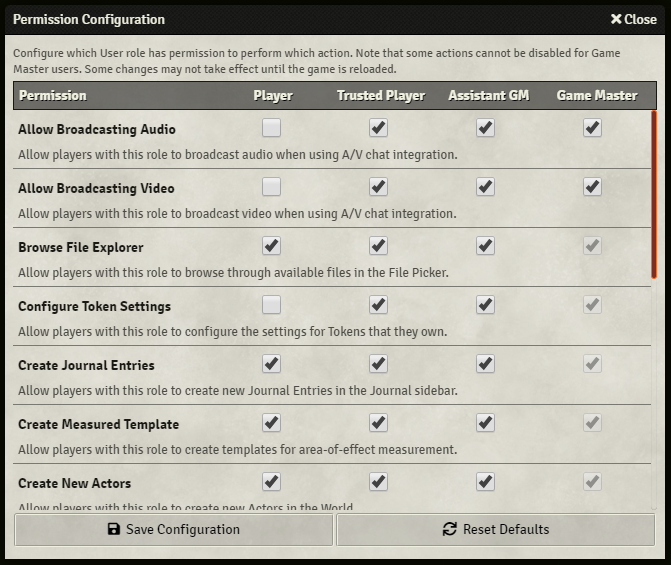Viewport: 671px width, 565px height.
Task: Click the Reset Defaults button
Action: pyautogui.click(x=496, y=530)
